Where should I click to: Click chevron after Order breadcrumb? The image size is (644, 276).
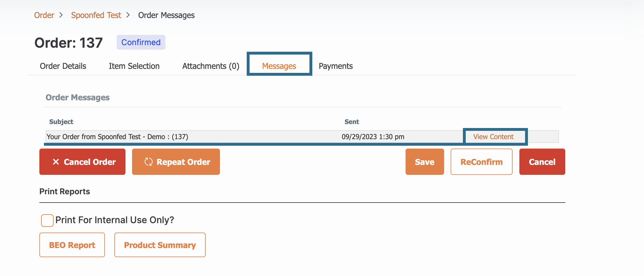61,15
